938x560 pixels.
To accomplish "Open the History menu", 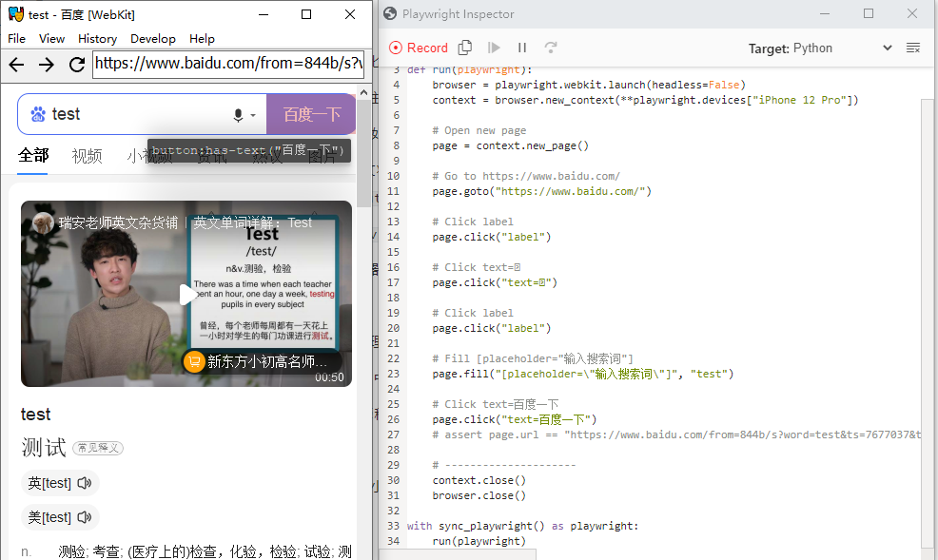I will tap(97, 39).
